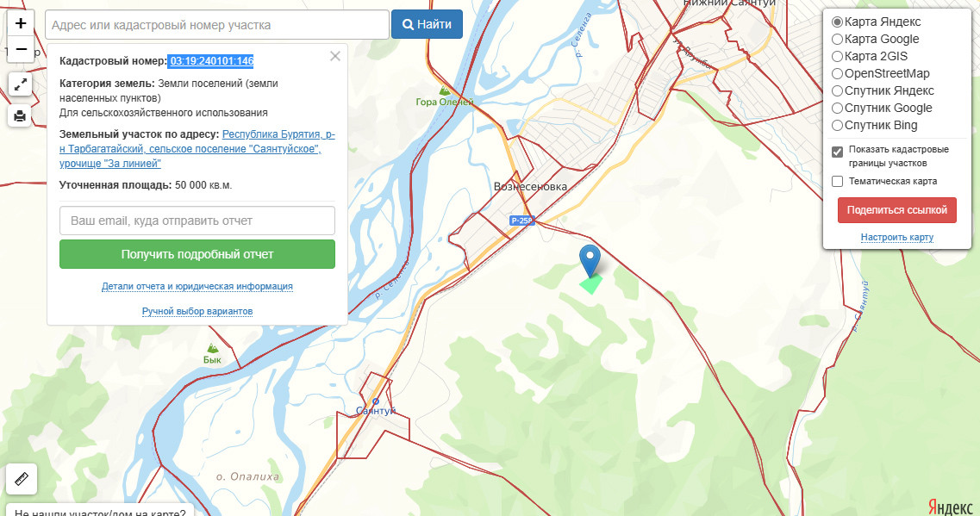Image resolution: width=980 pixels, height=516 pixels.
Task: Toggle fullscreen map mode icon
Action: (x=20, y=84)
